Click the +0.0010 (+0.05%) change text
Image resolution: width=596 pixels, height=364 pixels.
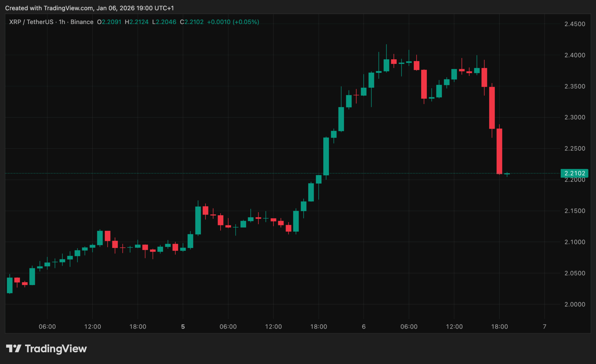(x=233, y=22)
